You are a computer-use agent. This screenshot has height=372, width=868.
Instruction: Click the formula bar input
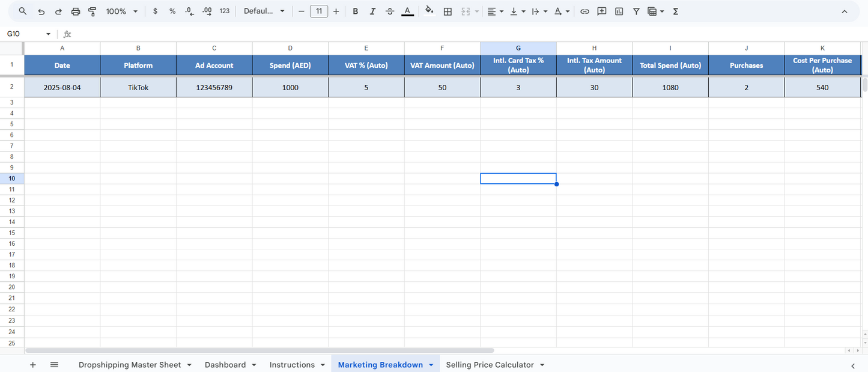pos(469,34)
